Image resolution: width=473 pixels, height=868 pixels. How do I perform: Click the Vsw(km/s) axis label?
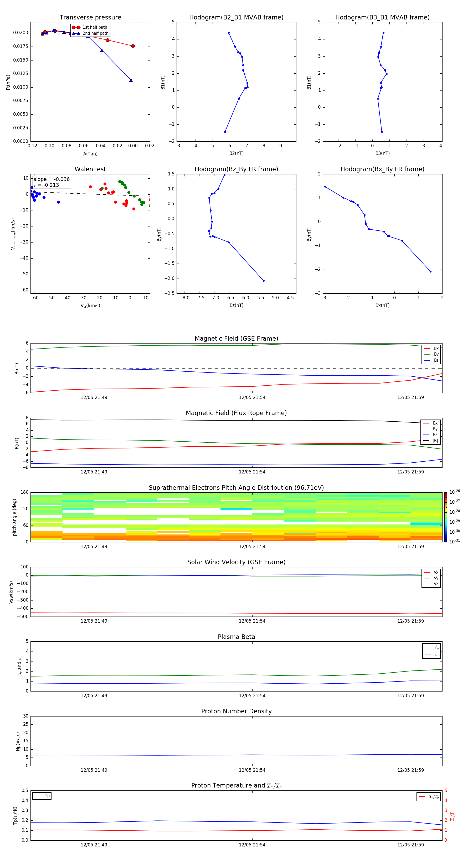tap(11, 592)
